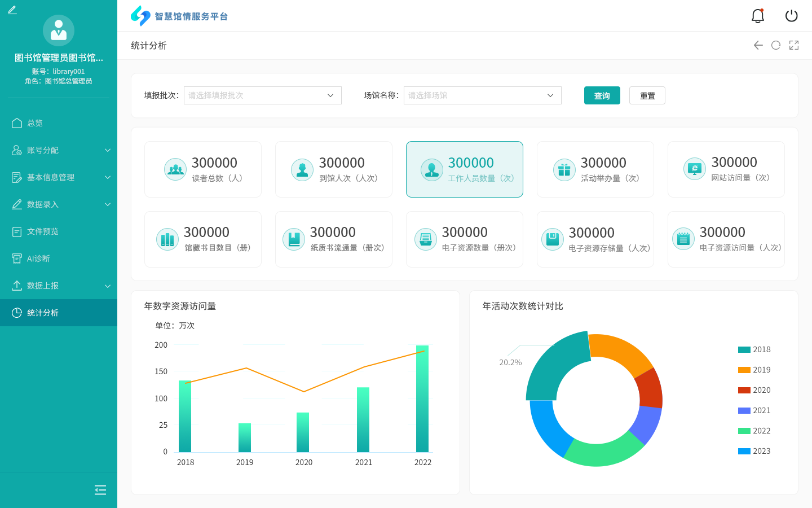Toggle 2018 legend in donut chart
The width and height of the screenshot is (812, 508).
[754, 349]
